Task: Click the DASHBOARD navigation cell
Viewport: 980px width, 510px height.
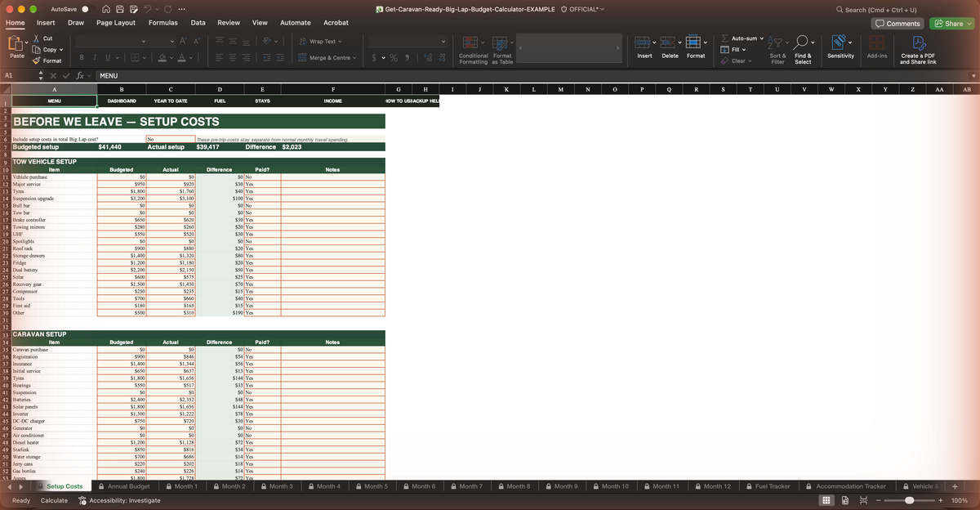Action: [122, 101]
